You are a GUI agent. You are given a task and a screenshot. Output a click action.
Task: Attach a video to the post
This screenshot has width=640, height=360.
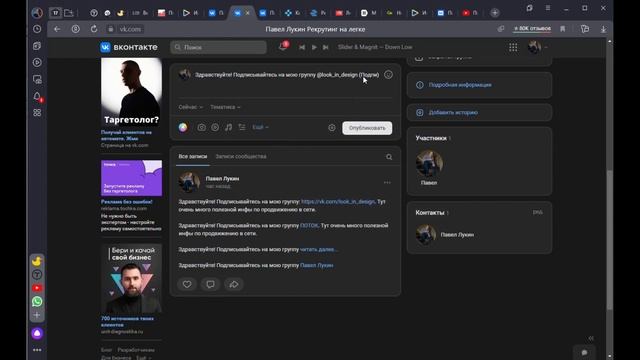(215, 127)
